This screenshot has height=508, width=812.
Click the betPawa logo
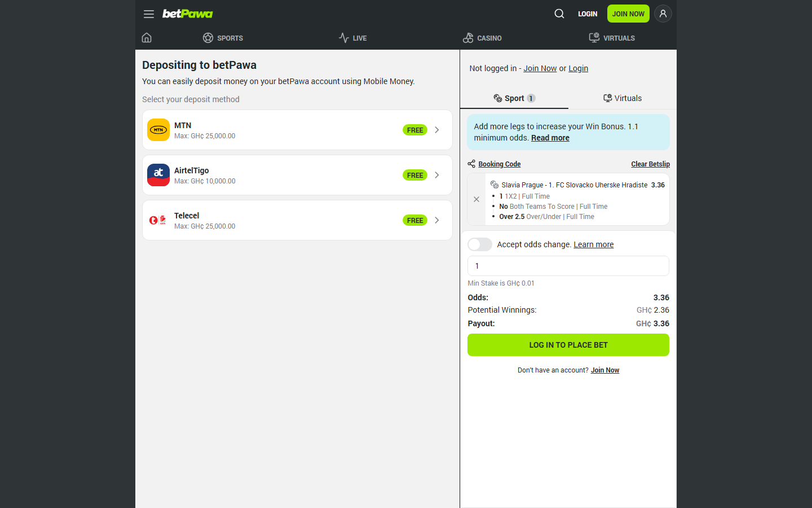188,14
